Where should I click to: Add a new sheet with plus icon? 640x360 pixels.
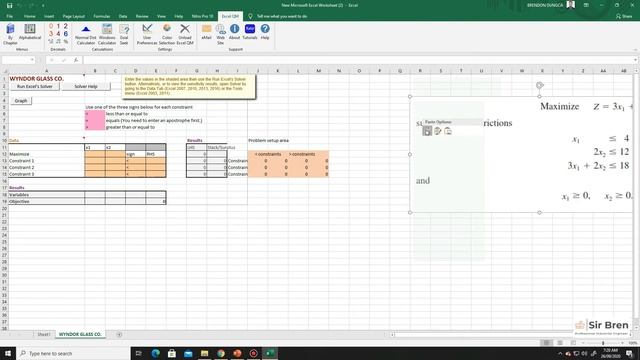pos(119,334)
